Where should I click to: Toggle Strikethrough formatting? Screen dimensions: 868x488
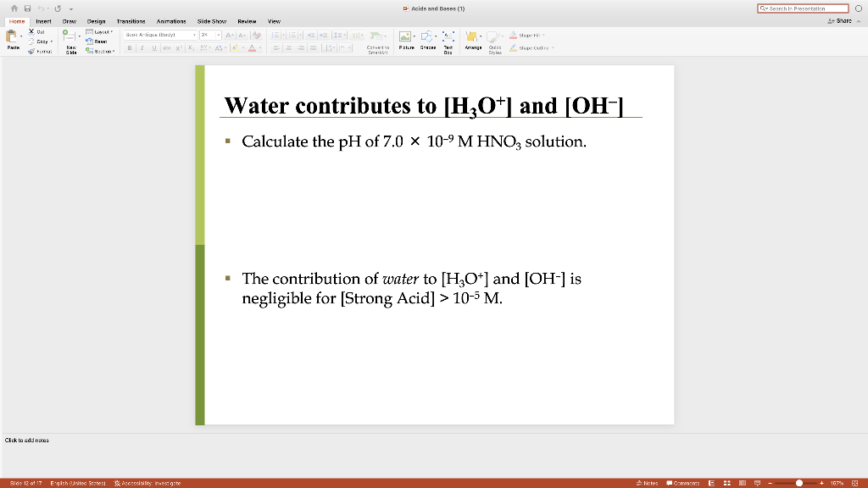(x=166, y=48)
